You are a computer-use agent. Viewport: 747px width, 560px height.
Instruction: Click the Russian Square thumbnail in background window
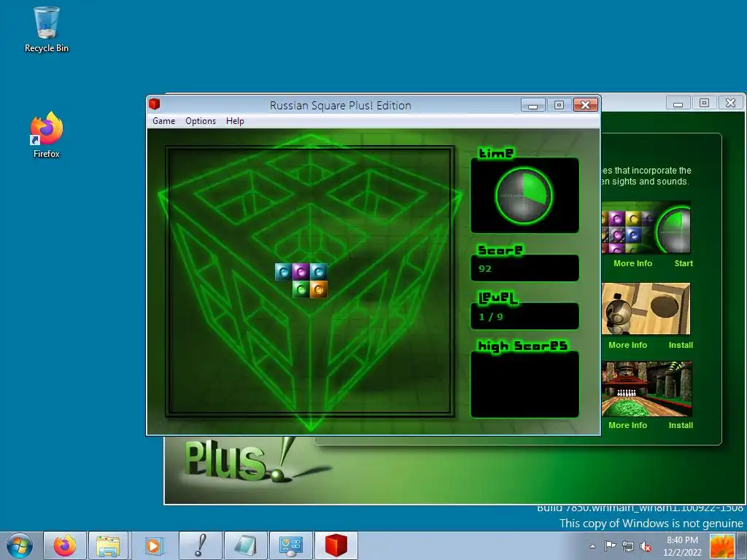(x=646, y=227)
